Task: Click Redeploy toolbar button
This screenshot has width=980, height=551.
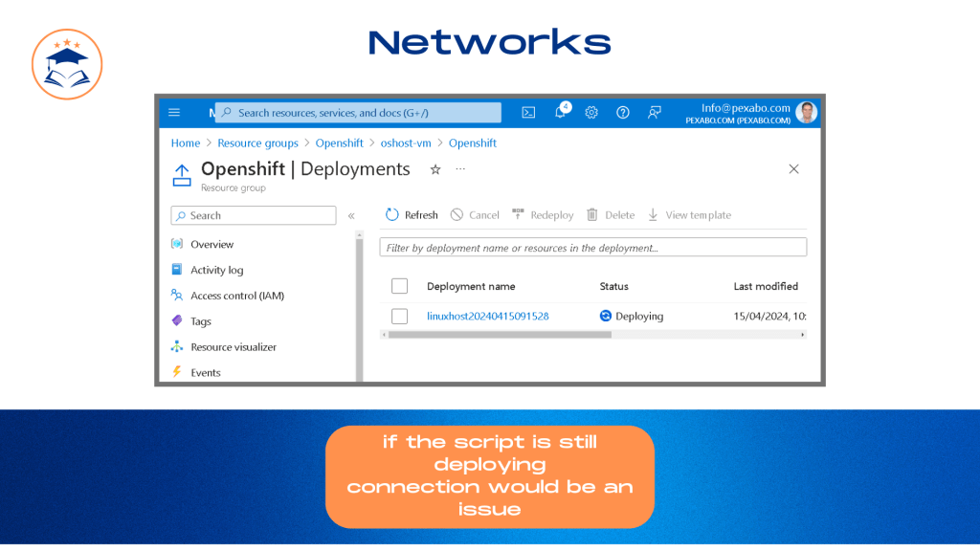Action: pos(543,215)
